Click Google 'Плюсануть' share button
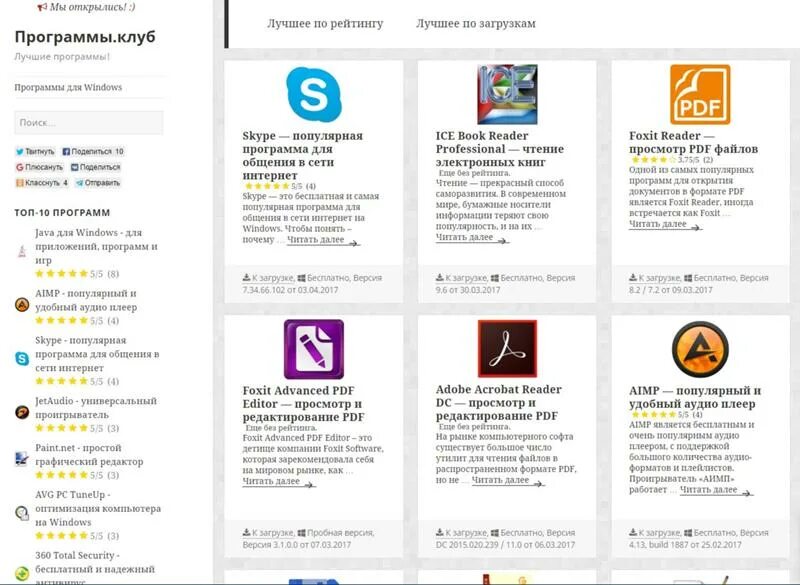The height and width of the screenshot is (585, 800). (x=39, y=167)
